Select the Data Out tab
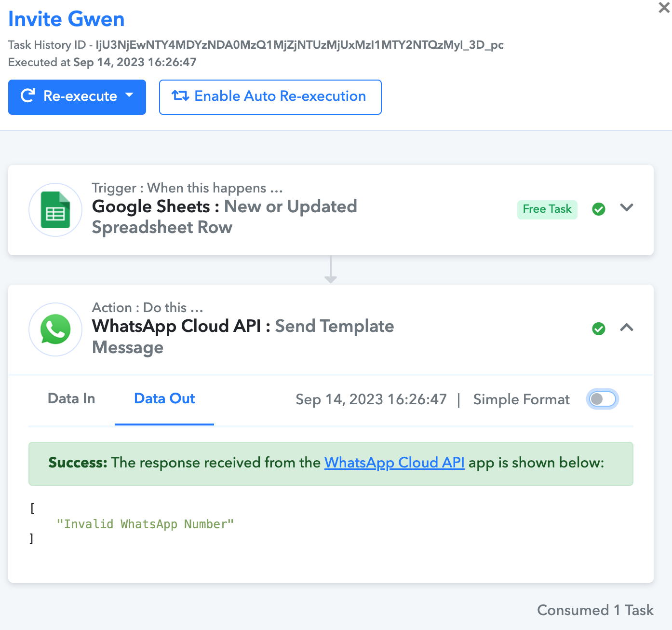 coord(164,398)
